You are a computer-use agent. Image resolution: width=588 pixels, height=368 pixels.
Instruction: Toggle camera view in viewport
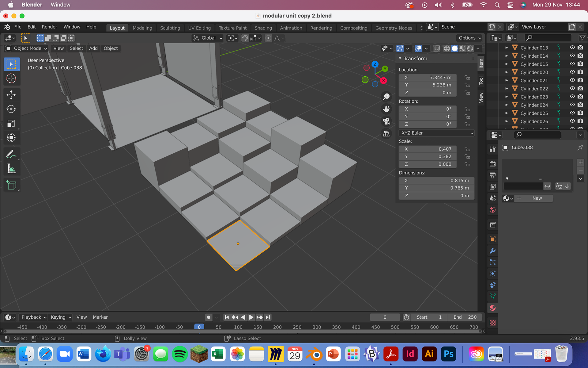[386, 121]
